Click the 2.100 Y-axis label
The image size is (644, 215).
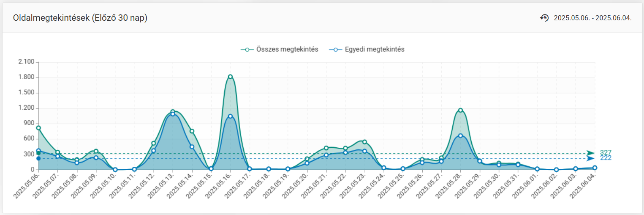click(x=26, y=62)
